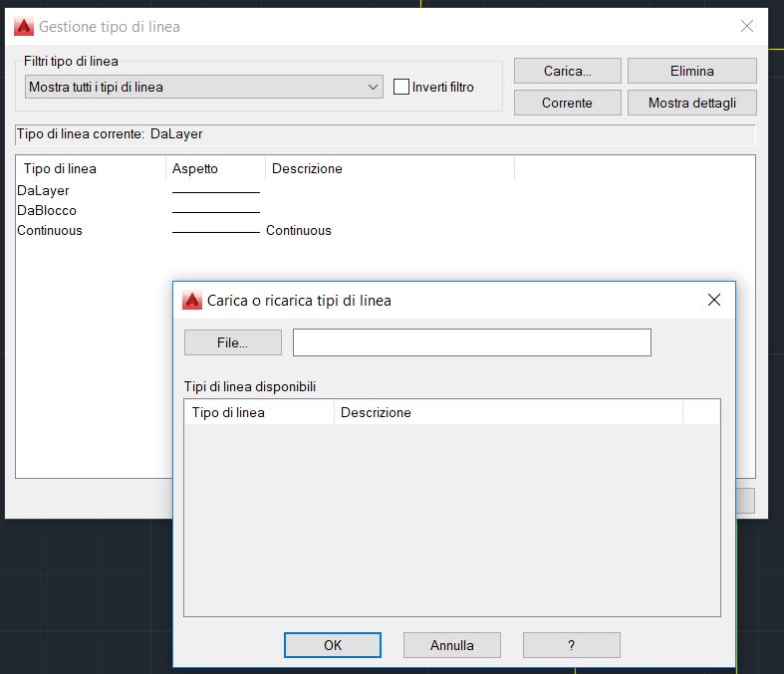This screenshot has height=674, width=784.
Task: Click the DaLayer line appearance preview
Action: click(216, 192)
